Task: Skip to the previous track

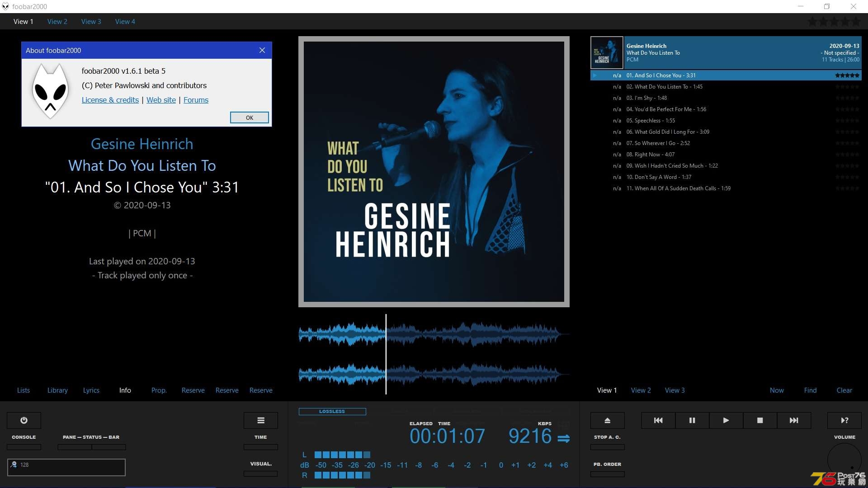Action: click(658, 420)
